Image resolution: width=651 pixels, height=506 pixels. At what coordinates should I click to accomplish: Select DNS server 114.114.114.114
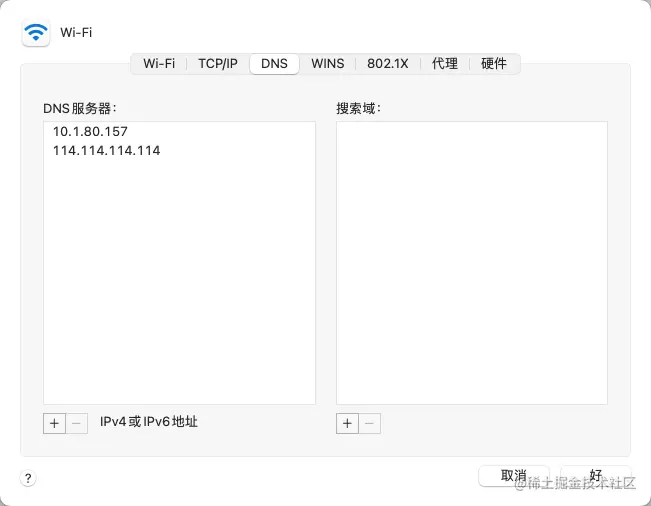pos(179,150)
